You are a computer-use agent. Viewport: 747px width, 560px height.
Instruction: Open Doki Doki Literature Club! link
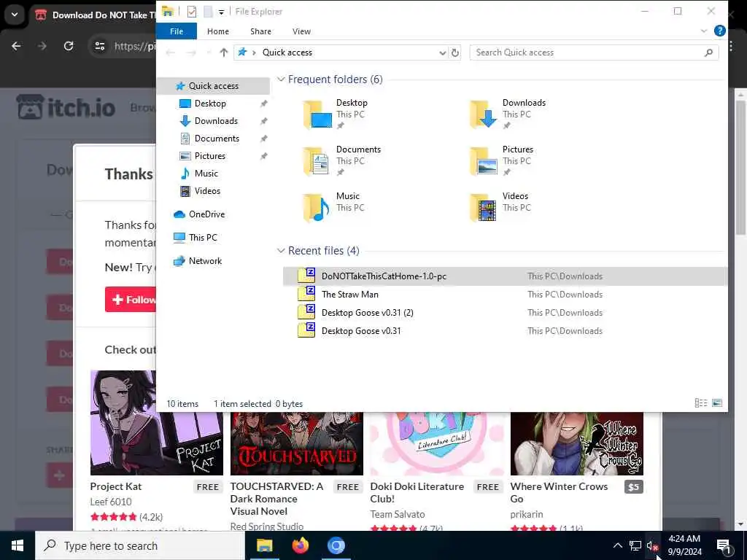click(x=417, y=492)
